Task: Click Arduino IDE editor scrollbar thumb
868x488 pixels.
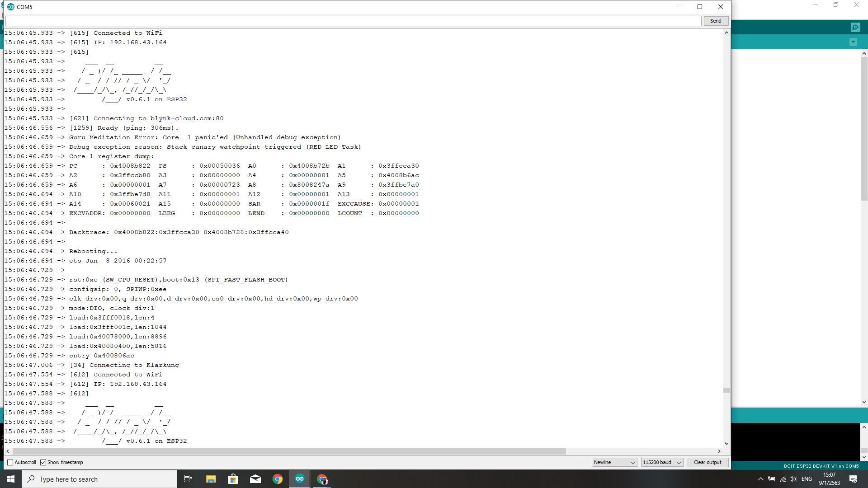Action: [864, 129]
